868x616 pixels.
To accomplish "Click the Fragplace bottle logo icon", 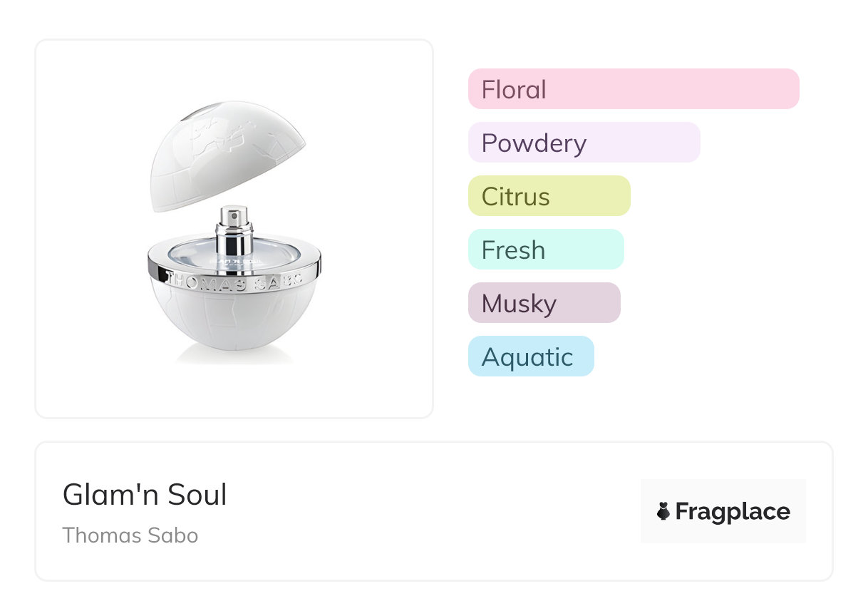I will 663,511.
